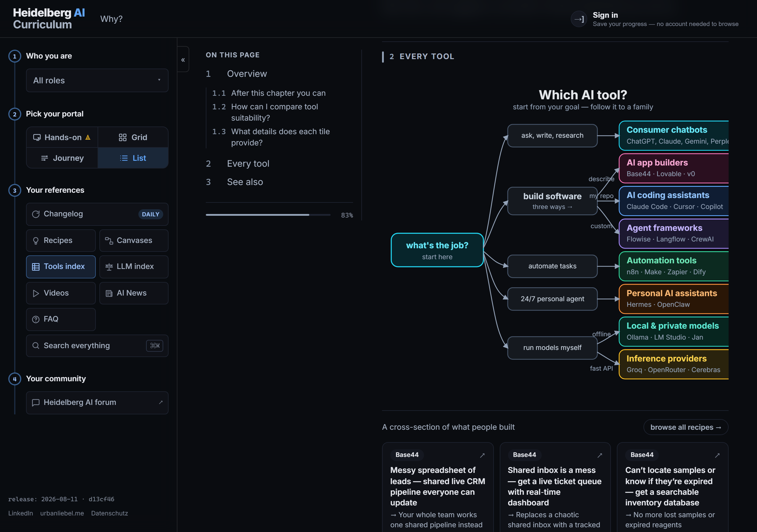
Task: Click the external arrow beside Heidelberg AI forum
Action: 161,403
